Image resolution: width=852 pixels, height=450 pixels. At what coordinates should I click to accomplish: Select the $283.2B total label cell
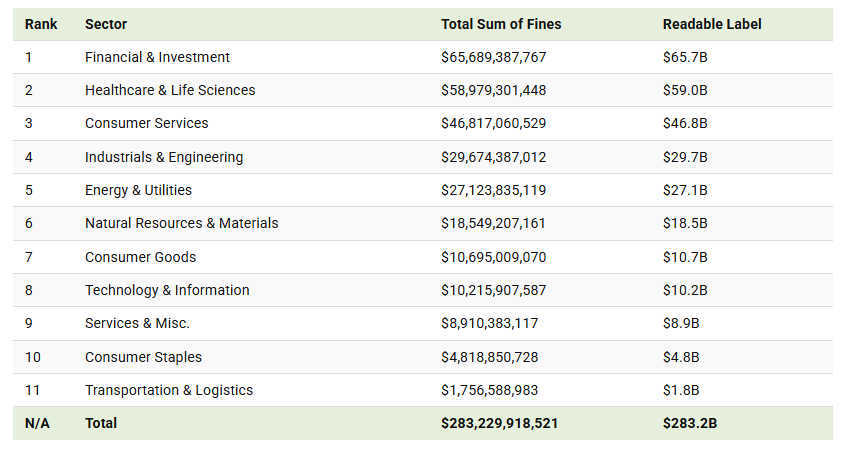[x=689, y=423]
